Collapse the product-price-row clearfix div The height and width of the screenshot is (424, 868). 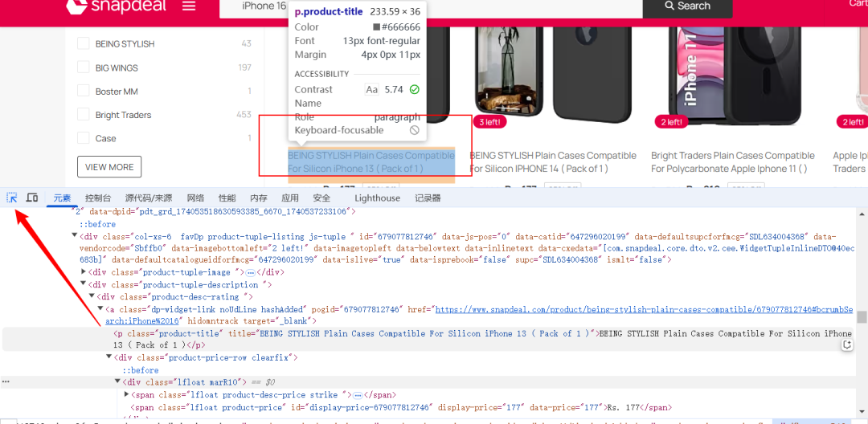[x=109, y=357]
